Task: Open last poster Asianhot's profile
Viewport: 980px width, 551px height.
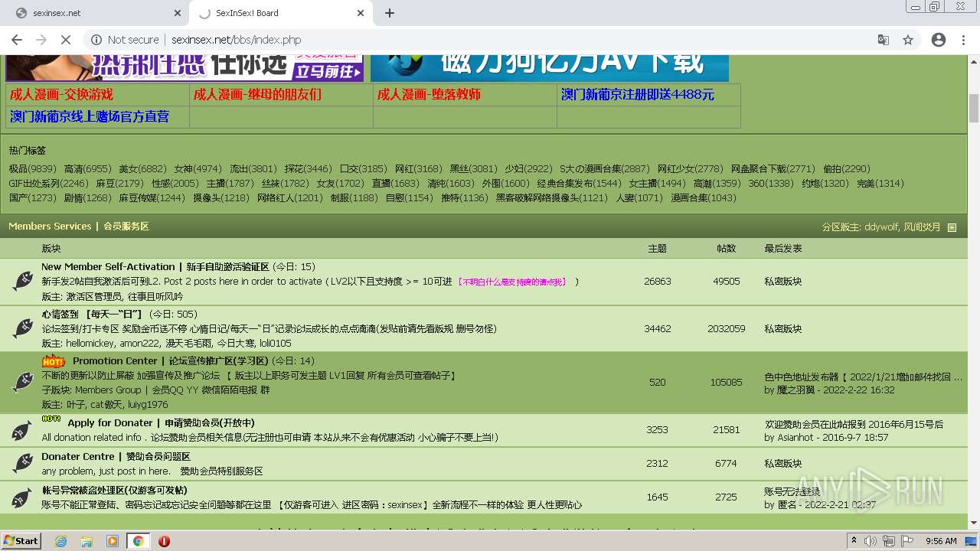Action: click(795, 438)
